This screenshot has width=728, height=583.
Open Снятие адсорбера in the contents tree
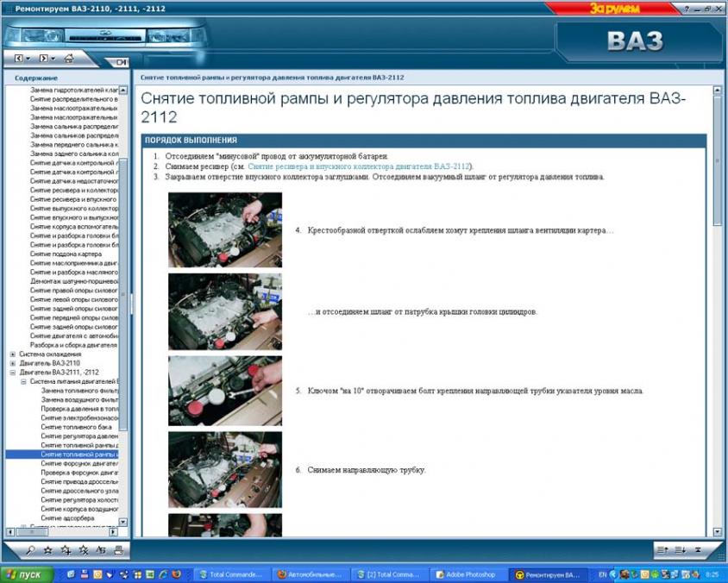67,518
